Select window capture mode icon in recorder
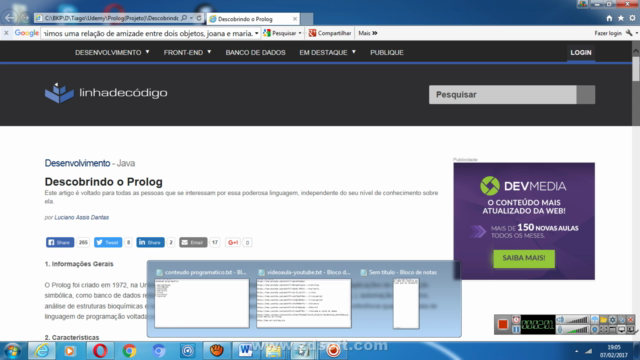The height and width of the screenshot is (360, 640). (x=613, y=329)
